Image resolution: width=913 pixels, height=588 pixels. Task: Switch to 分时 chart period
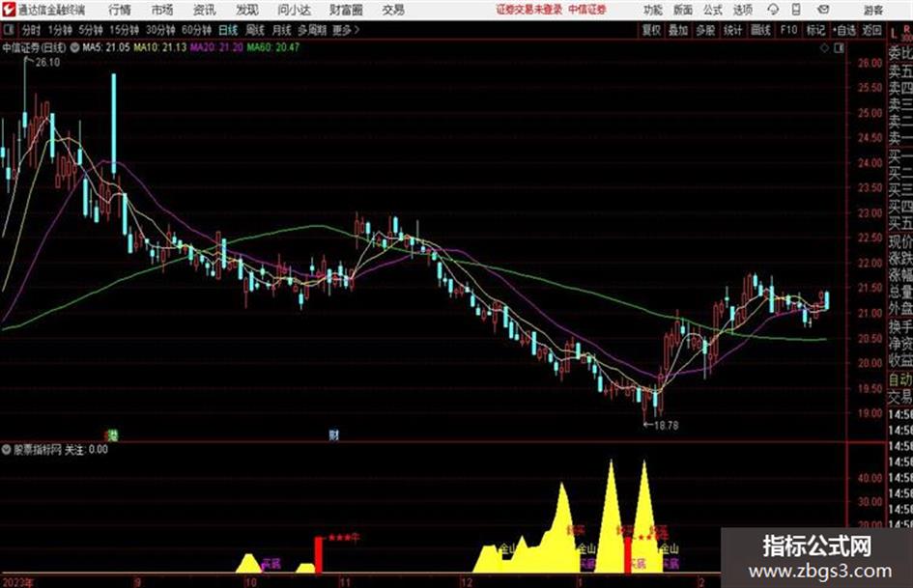[32, 30]
